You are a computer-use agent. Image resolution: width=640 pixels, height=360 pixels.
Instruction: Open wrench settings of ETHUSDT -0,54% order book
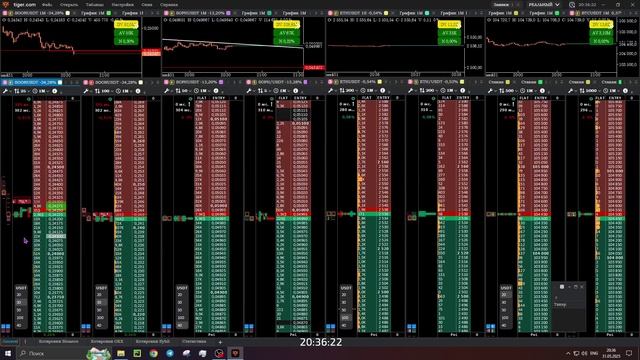pyautogui.click(x=331, y=91)
